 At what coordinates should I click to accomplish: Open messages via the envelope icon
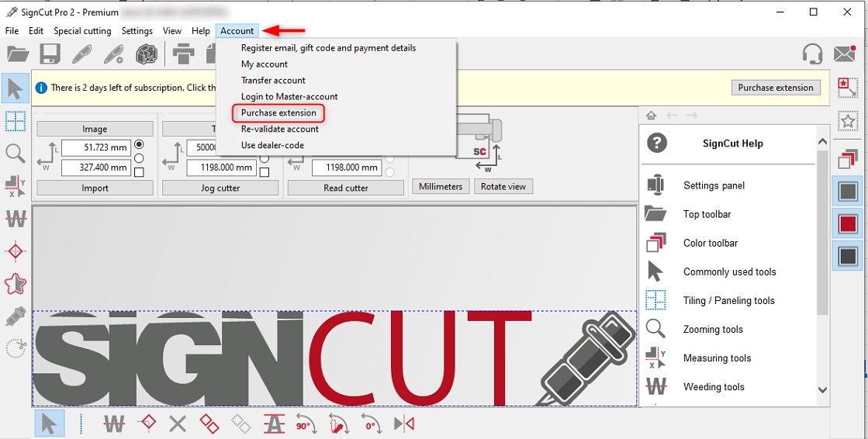click(x=845, y=54)
